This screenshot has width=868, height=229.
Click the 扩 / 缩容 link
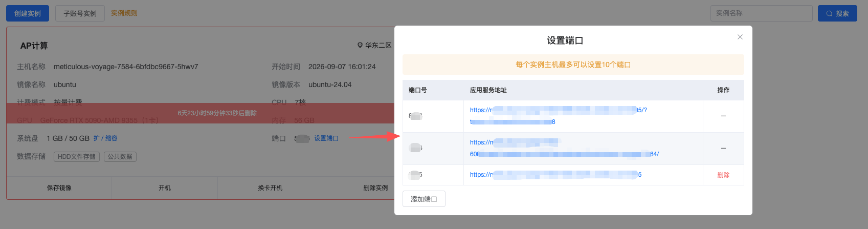(105, 138)
